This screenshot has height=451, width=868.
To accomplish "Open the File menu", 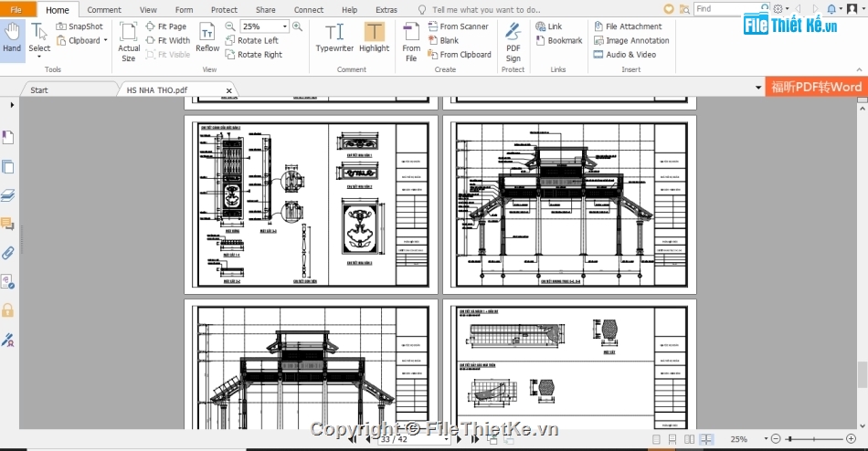I will [x=16, y=9].
